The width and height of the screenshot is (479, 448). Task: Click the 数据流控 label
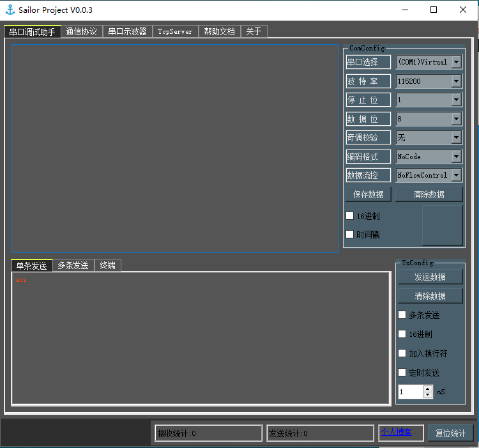tap(368, 175)
